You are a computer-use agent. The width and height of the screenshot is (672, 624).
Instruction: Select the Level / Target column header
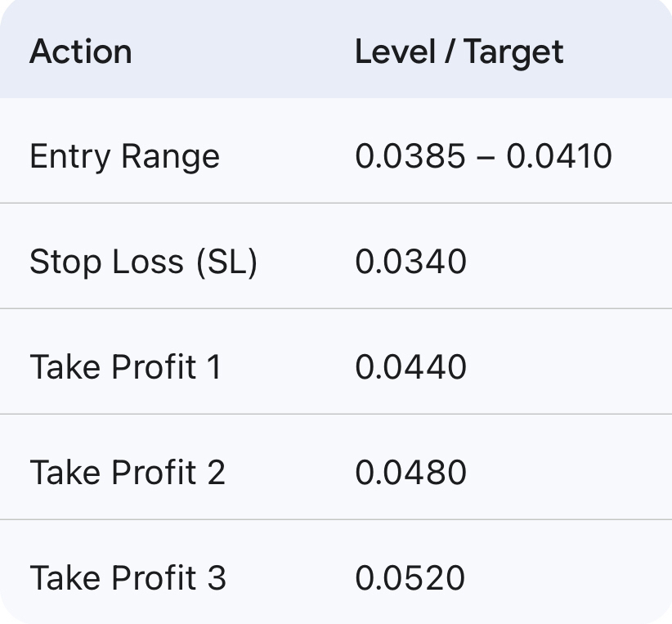tap(459, 52)
